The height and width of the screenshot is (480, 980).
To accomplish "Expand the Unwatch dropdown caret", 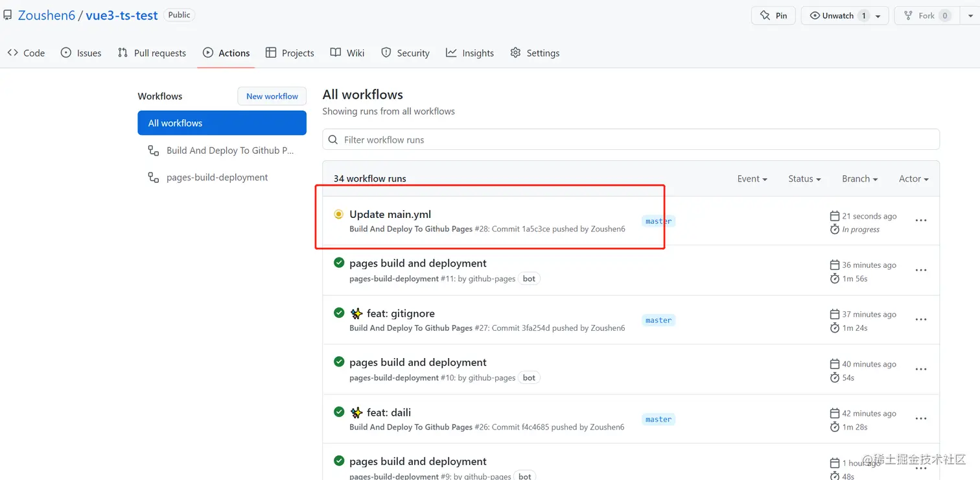I will [x=878, y=16].
